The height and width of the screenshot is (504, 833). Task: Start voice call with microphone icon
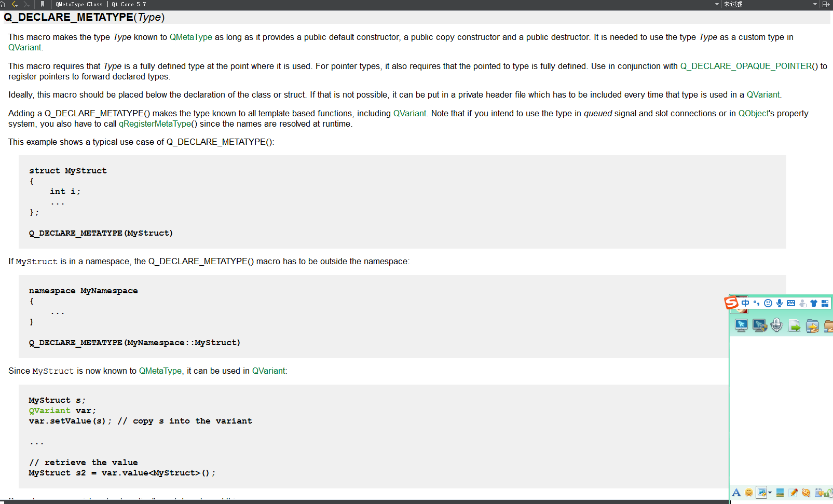(x=777, y=325)
